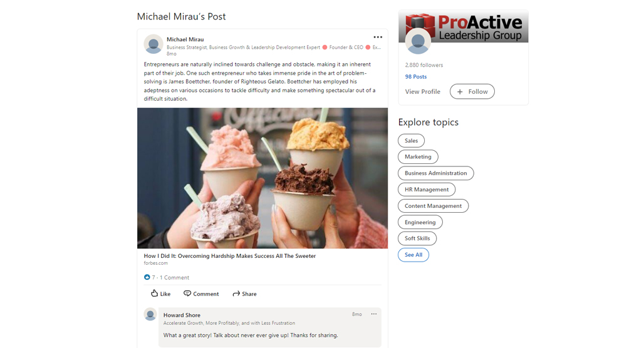Click the sidebar profile avatar picture
Image resolution: width=644 pixels, height=348 pixels.
point(418,41)
